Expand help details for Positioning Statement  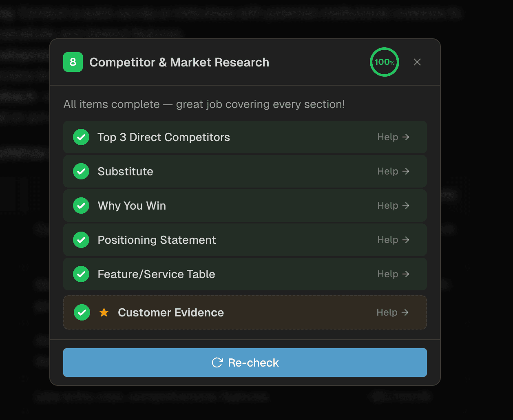393,240
